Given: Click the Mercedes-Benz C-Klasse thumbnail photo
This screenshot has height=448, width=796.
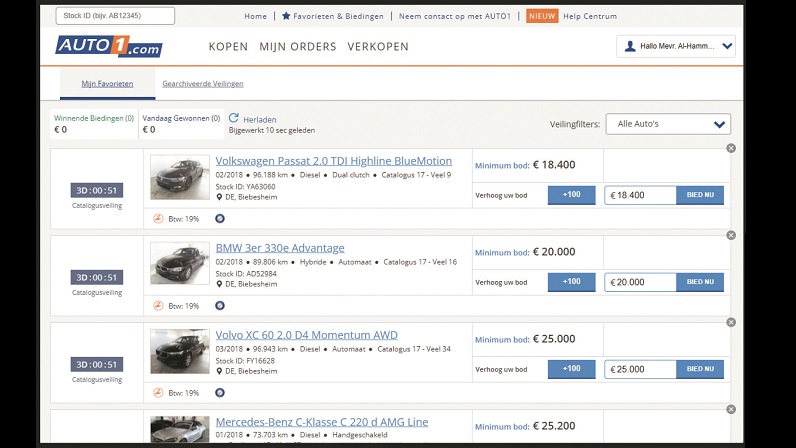Looking at the screenshot, I should (x=180, y=430).
